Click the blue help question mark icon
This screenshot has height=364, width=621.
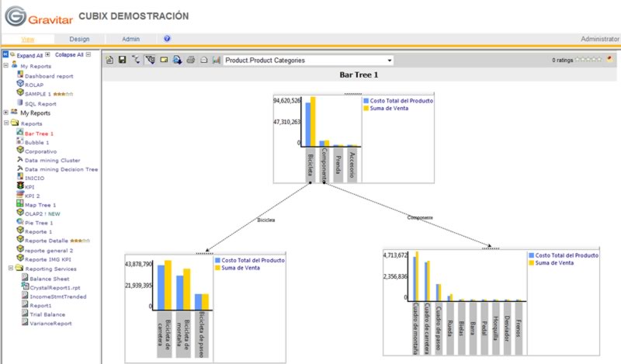[x=167, y=39]
